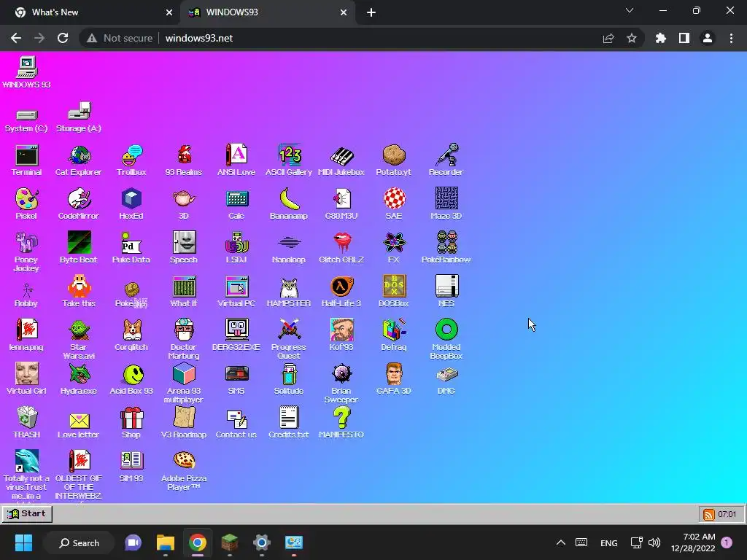
Task: Open Doctor Marburg icon
Action: (x=184, y=339)
